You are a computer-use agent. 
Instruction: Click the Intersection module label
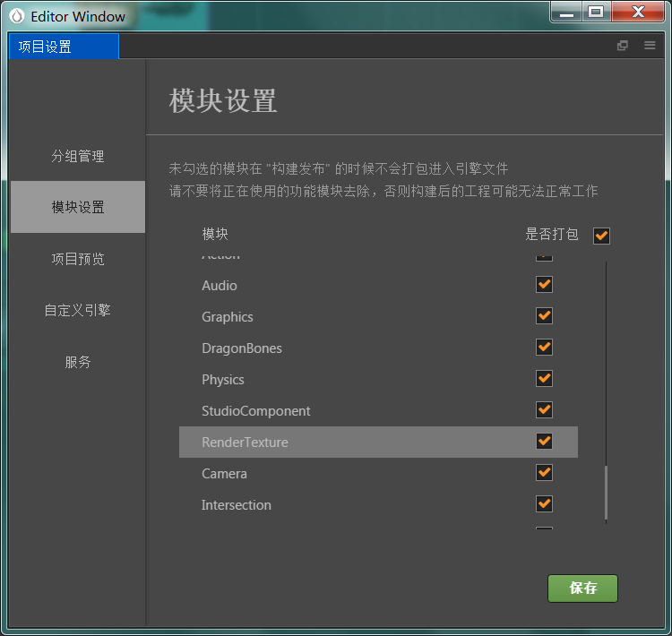coord(237,505)
